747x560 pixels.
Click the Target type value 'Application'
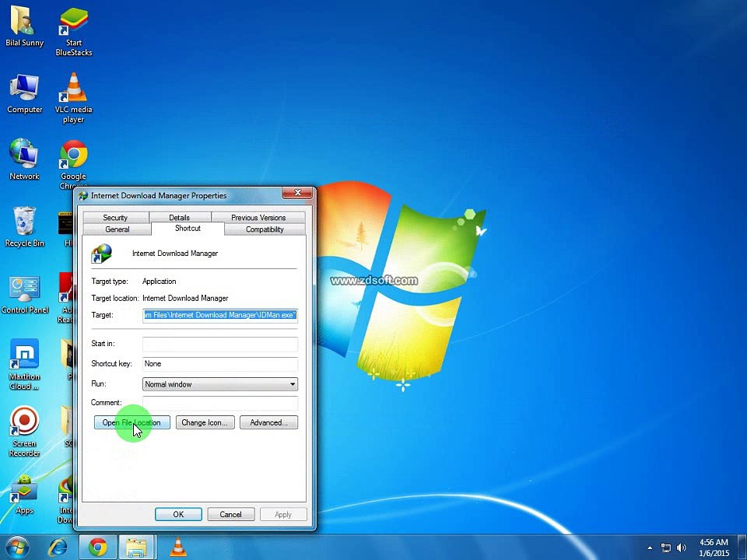(159, 282)
